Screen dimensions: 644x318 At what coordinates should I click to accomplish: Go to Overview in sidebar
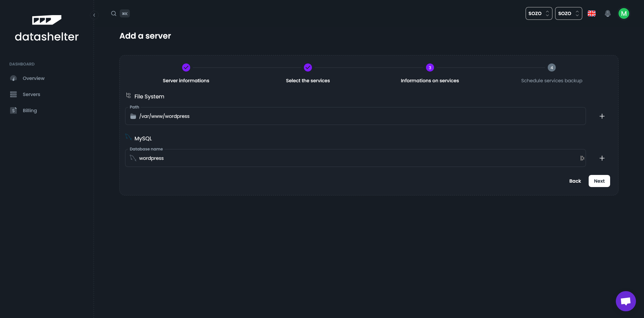tap(34, 78)
